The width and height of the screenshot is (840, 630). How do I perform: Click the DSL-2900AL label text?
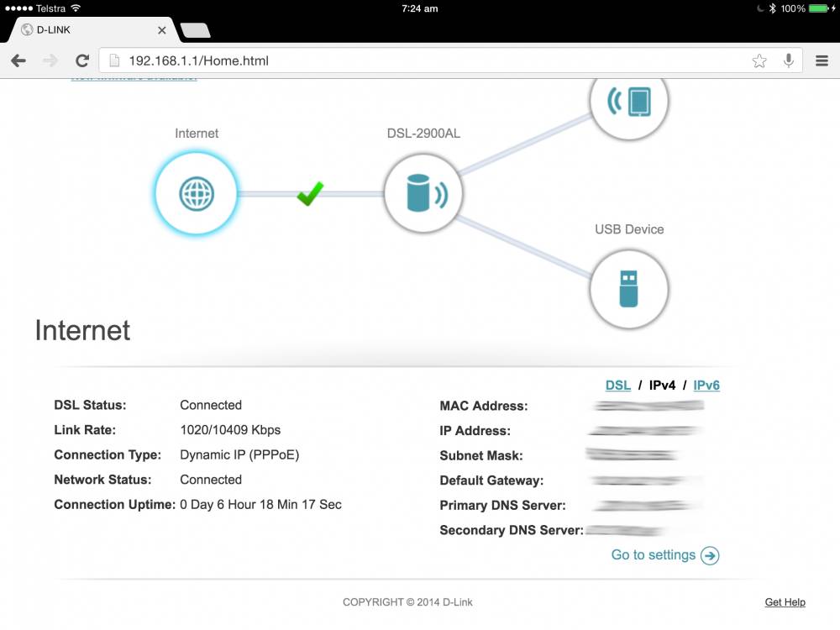pyautogui.click(x=423, y=134)
